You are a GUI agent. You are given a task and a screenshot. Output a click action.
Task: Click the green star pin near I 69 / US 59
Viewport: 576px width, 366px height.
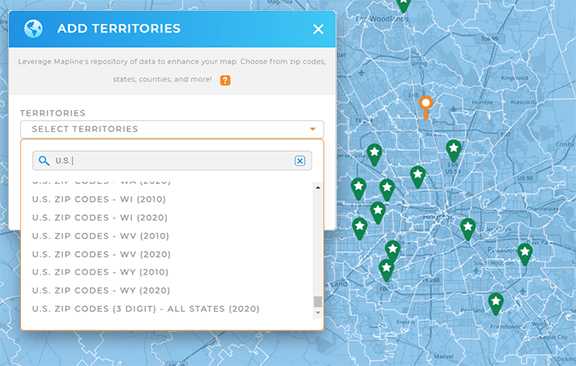454,151
